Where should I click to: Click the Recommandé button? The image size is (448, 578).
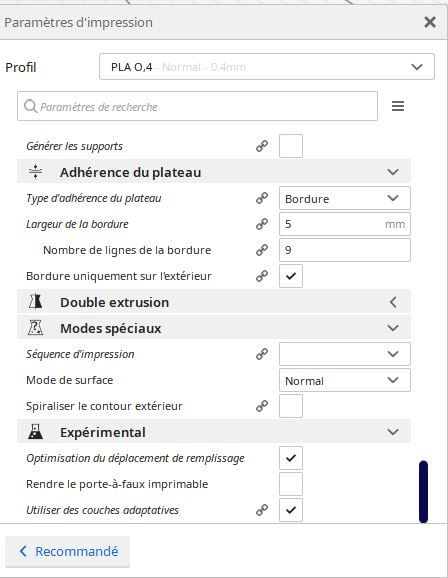67,551
